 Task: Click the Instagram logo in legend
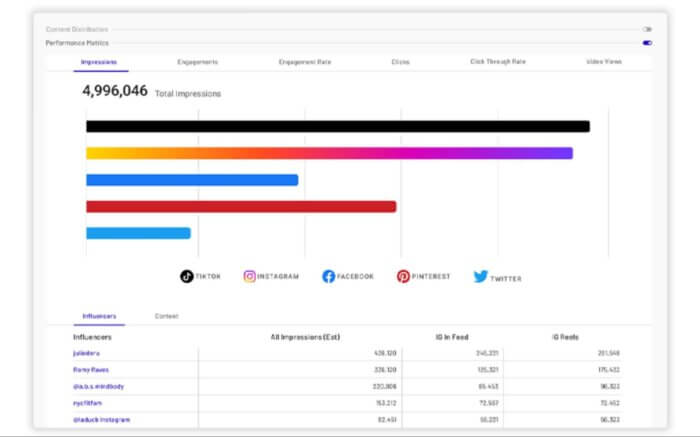(x=250, y=276)
